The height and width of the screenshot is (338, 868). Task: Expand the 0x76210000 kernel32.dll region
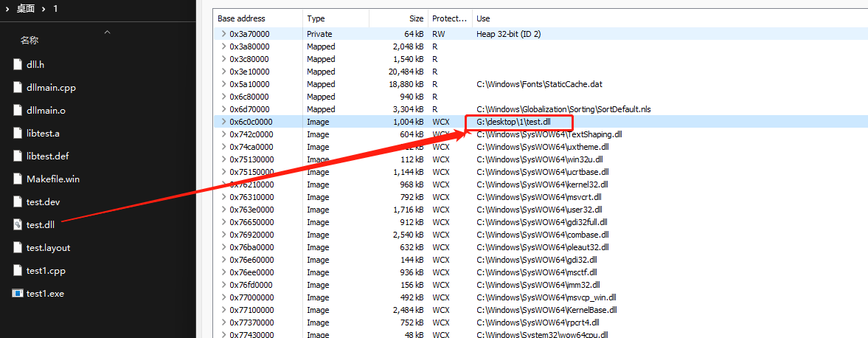[223, 184]
